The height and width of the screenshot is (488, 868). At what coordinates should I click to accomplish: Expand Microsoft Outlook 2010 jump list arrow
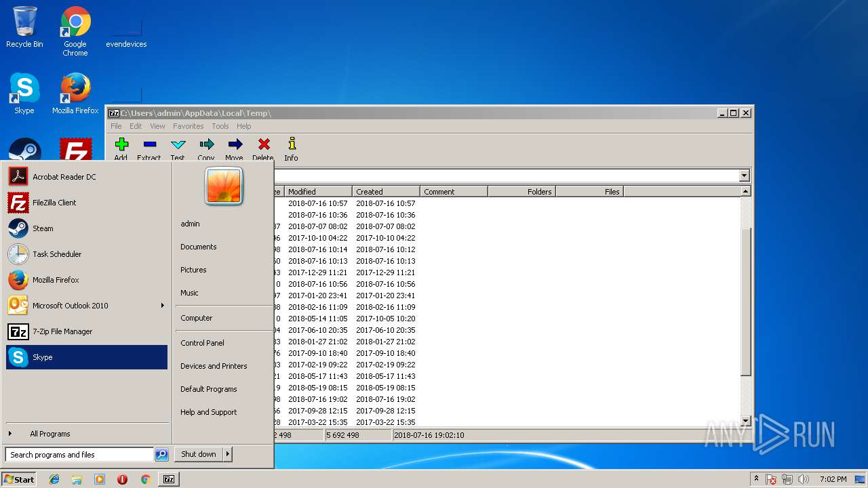click(163, 306)
